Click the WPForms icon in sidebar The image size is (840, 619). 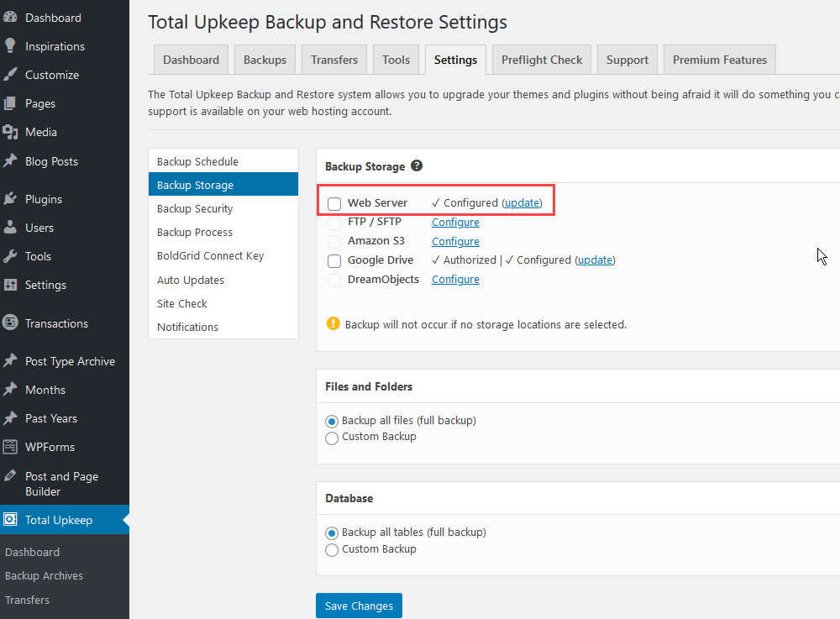coord(10,447)
